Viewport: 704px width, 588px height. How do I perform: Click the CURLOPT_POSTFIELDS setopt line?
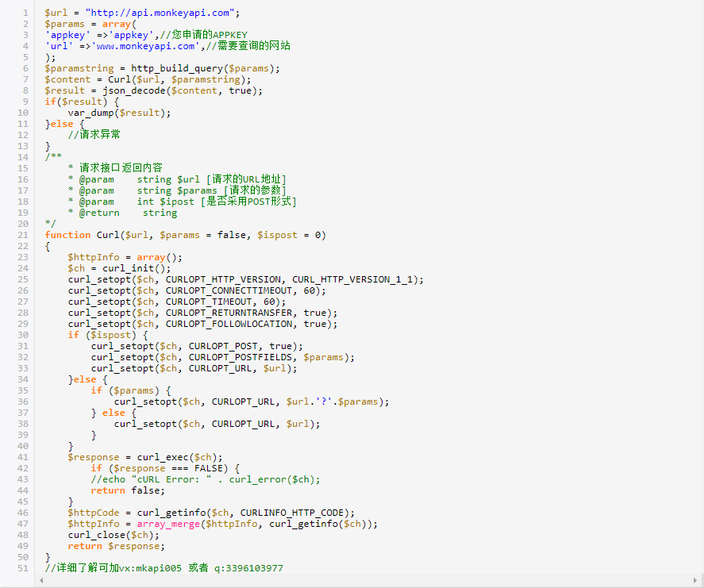click(223, 357)
